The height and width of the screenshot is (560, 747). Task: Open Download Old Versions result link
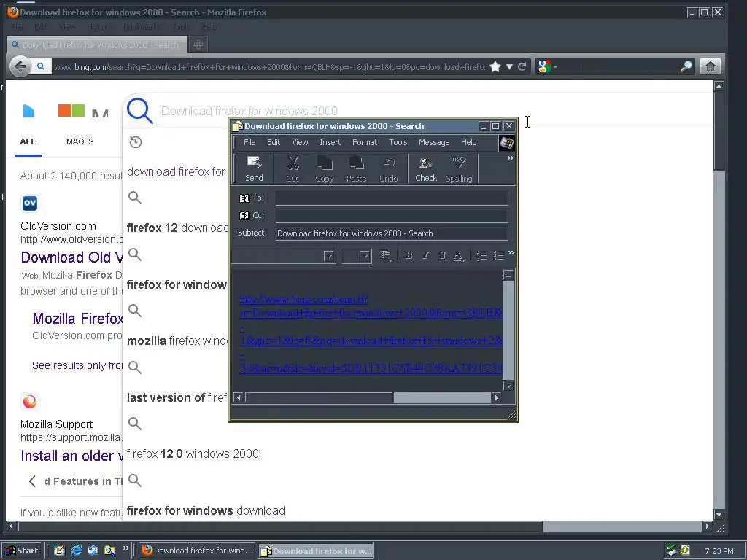tap(71, 257)
